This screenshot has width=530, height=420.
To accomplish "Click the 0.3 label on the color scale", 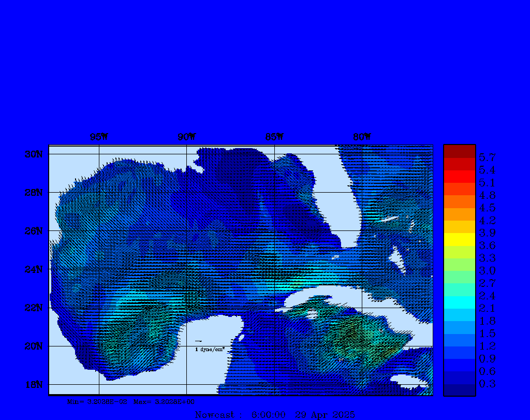I will click(x=487, y=384).
